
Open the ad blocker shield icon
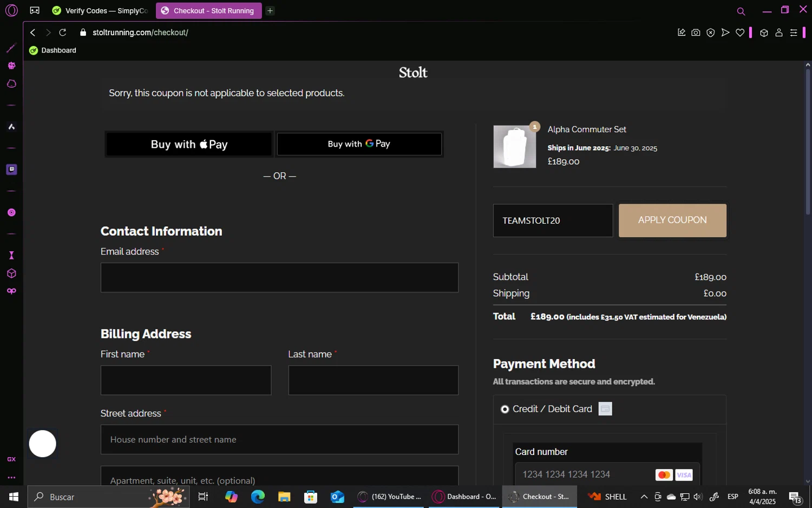coord(711,32)
